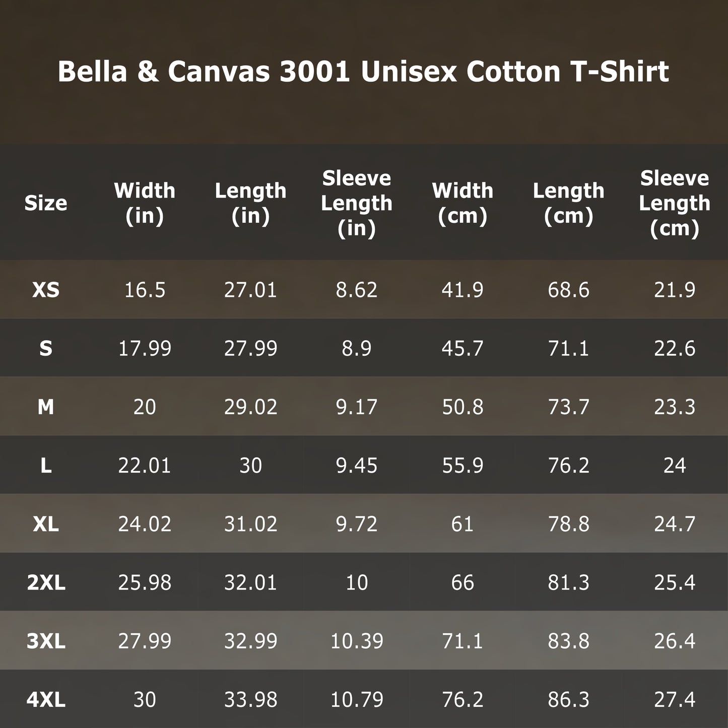Select the Sleeve Length (in) header
Image resolution: width=728 pixels, height=728 pixels.
[356, 203]
